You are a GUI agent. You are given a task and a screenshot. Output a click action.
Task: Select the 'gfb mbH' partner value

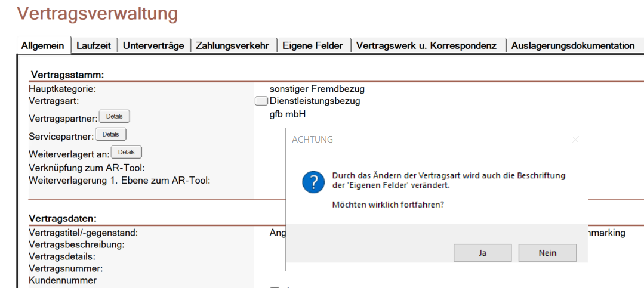[x=288, y=114]
